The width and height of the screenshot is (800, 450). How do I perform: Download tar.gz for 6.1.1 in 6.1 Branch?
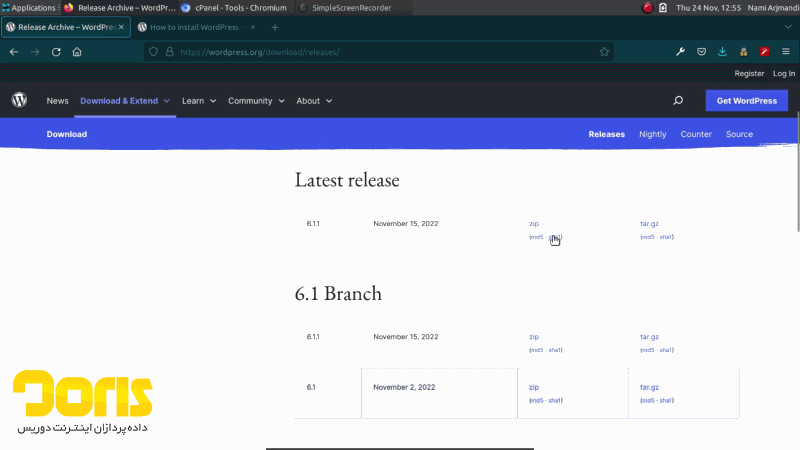tap(649, 337)
